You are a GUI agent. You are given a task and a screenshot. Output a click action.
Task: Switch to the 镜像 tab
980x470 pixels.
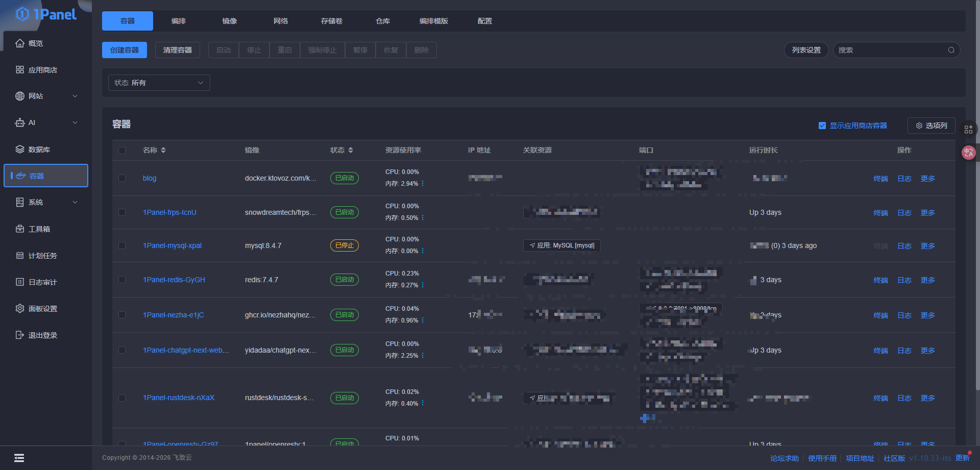[x=230, y=21]
